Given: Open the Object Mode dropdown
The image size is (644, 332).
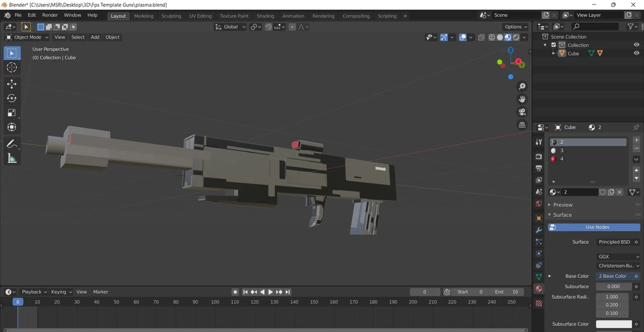Looking at the screenshot, I should [27, 37].
